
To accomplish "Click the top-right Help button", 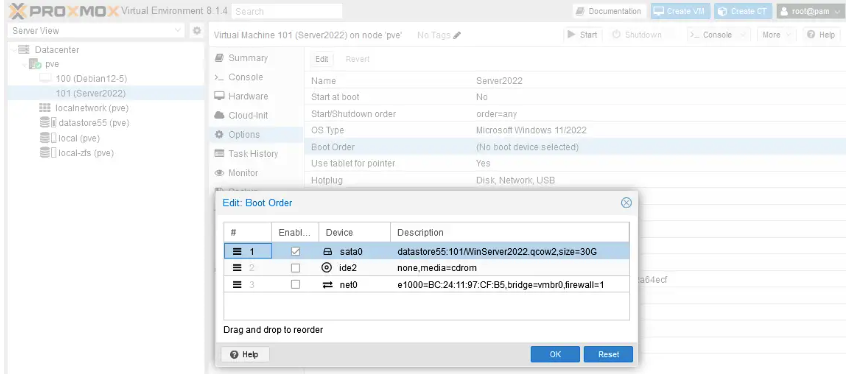I will click(x=821, y=35).
